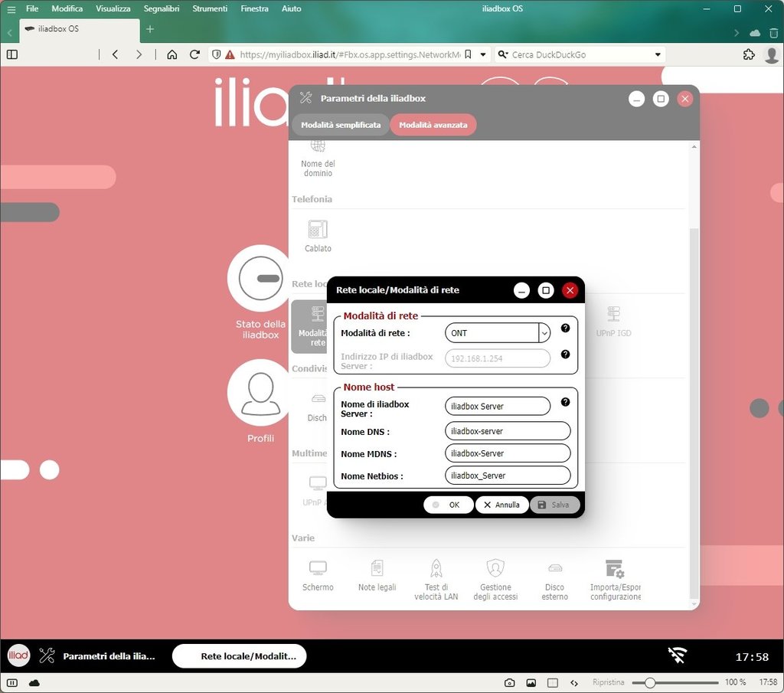This screenshot has height=693, width=784.
Task: Reload the current page
Action: tap(194, 54)
